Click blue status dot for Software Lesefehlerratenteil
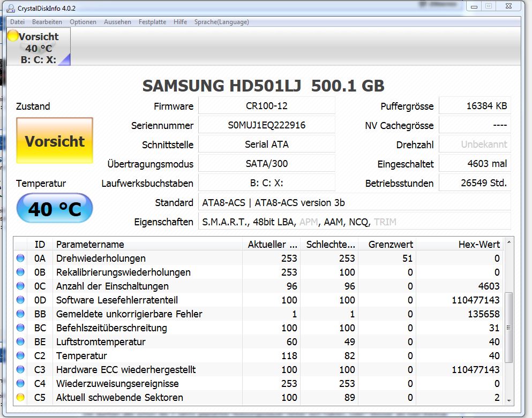 coord(20,300)
